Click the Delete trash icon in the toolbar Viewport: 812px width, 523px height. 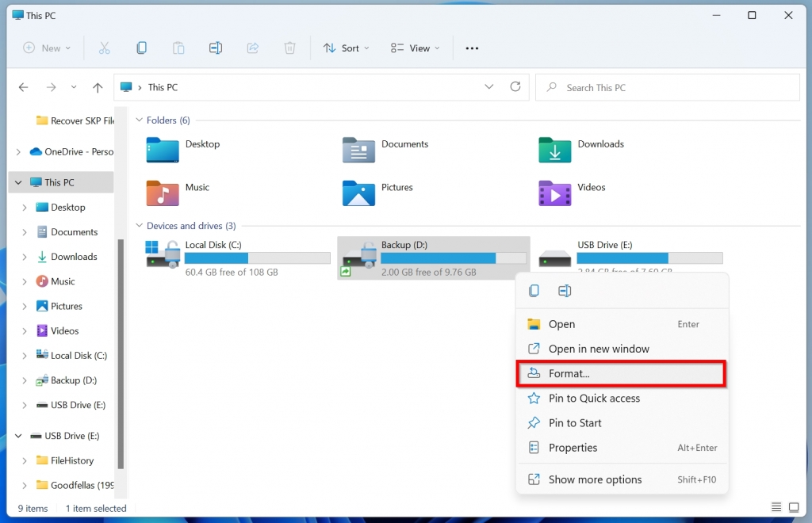(289, 48)
